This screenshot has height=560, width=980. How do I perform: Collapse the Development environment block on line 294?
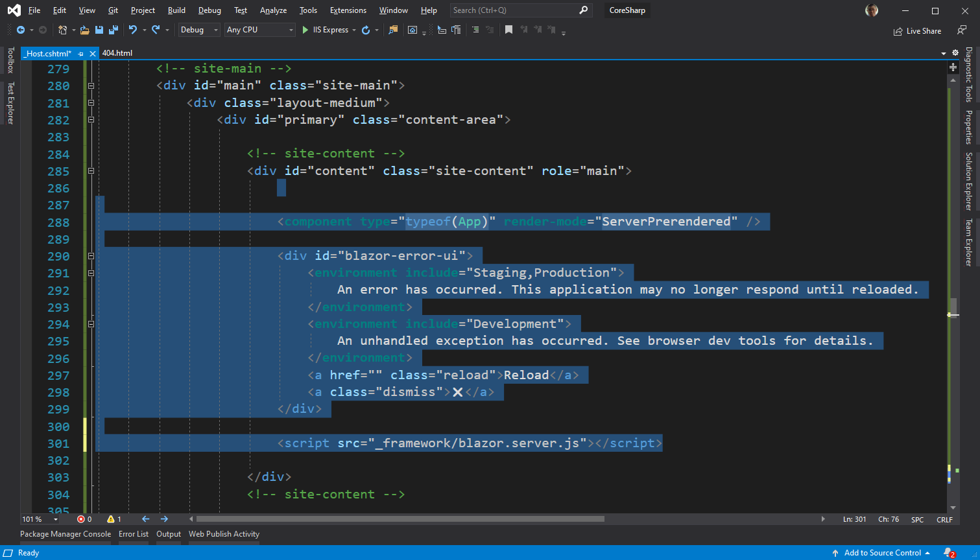pos(91,324)
